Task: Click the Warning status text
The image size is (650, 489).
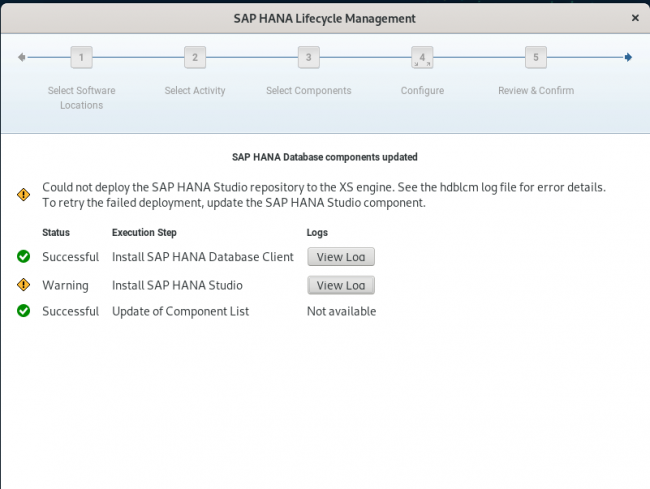Action: (x=65, y=286)
